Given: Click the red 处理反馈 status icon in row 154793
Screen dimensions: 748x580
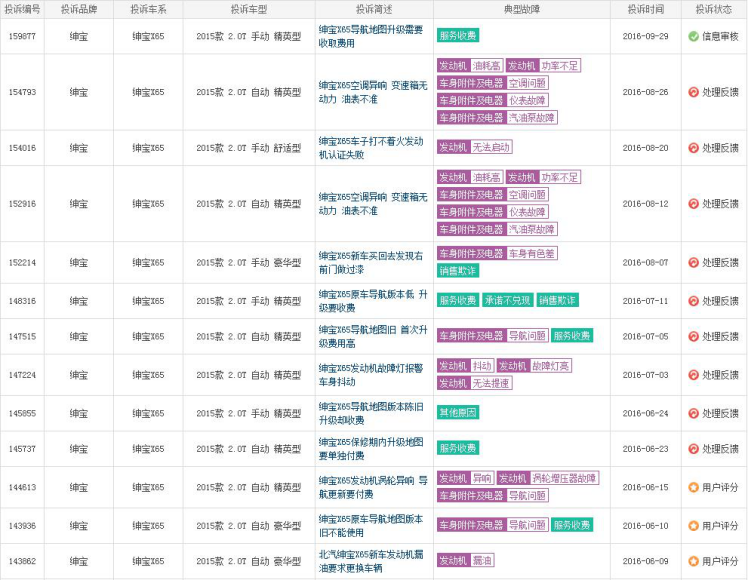Looking at the screenshot, I should pos(694,92).
